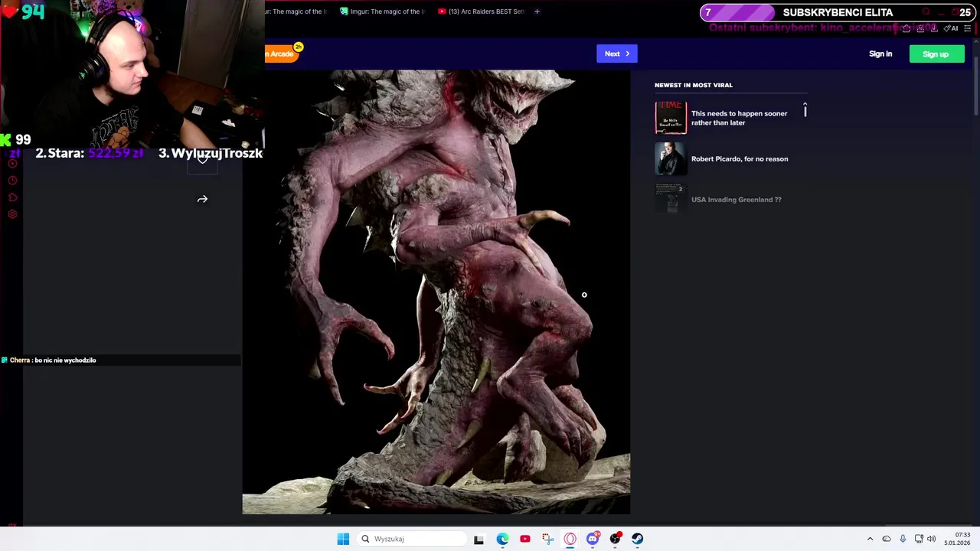Click the OneDrive cloud tray icon
The height and width of the screenshot is (551, 980).
(x=887, y=539)
